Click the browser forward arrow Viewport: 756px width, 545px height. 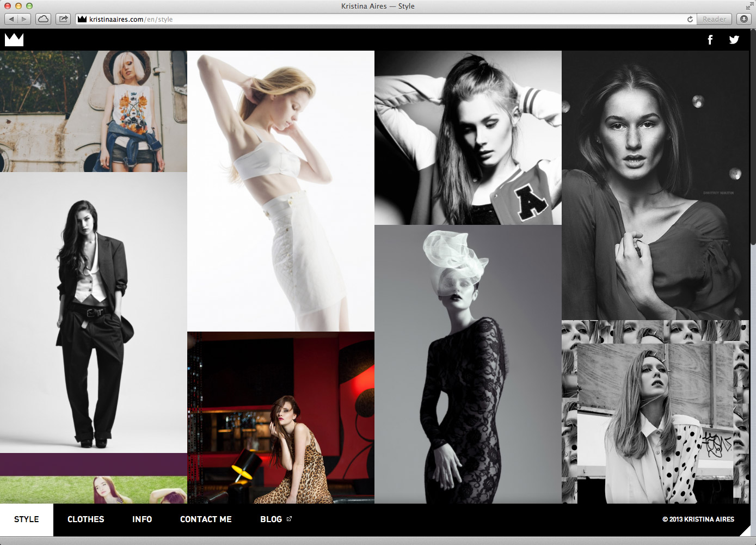(x=24, y=19)
